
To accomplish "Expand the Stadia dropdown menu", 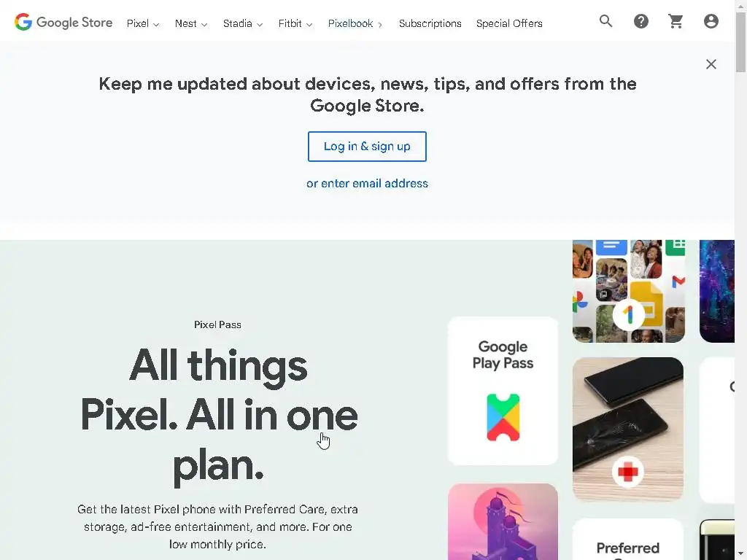I will coord(243,23).
